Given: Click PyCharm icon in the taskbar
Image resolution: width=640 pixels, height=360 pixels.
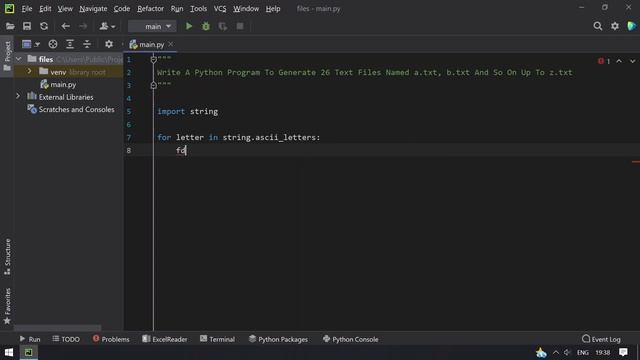Looking at the screenshot, I should [x=29, y=352].
